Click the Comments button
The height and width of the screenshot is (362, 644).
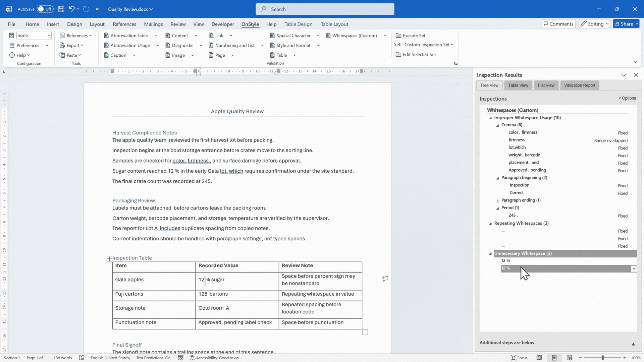point(559,24)
